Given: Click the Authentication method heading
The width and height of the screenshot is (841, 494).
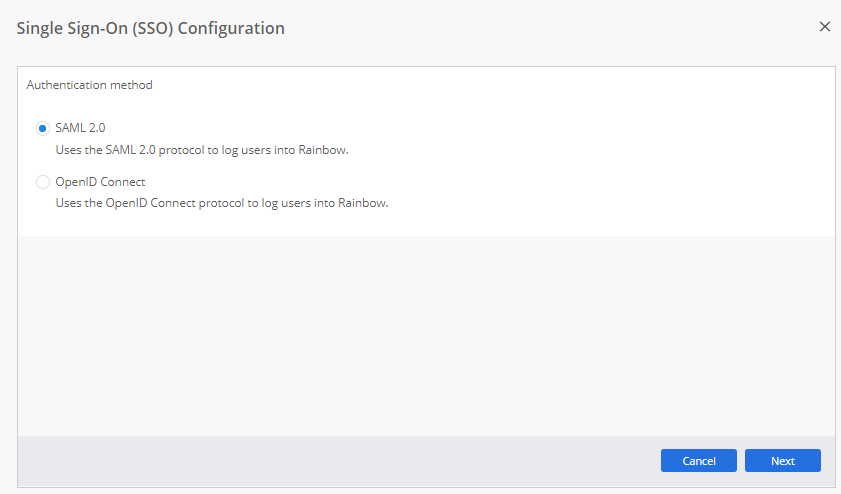Looking at the screenshot, I should pyautogui.click(x=89, y=85).
